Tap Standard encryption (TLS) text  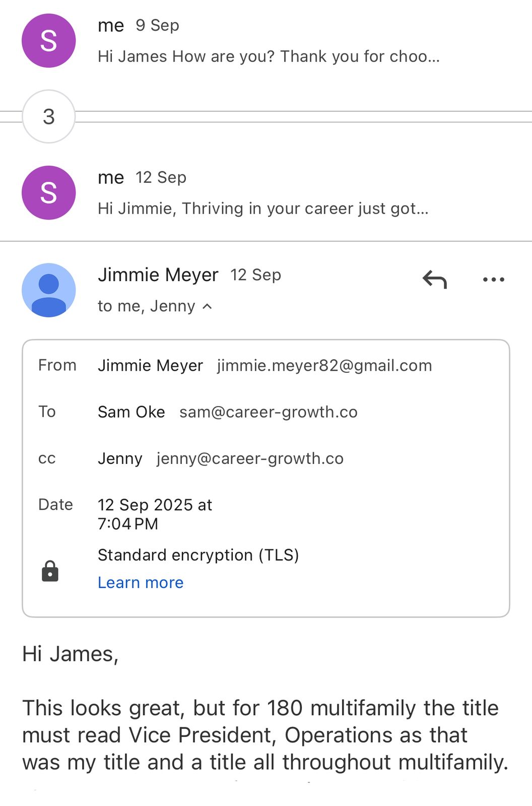tap(198, 555)
